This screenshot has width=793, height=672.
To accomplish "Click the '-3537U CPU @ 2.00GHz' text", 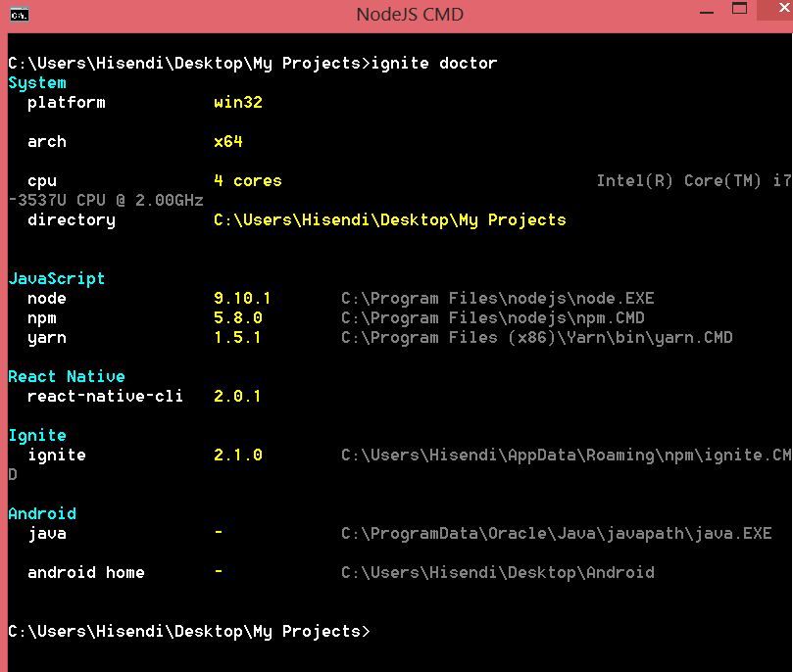I will coord(106,201).
